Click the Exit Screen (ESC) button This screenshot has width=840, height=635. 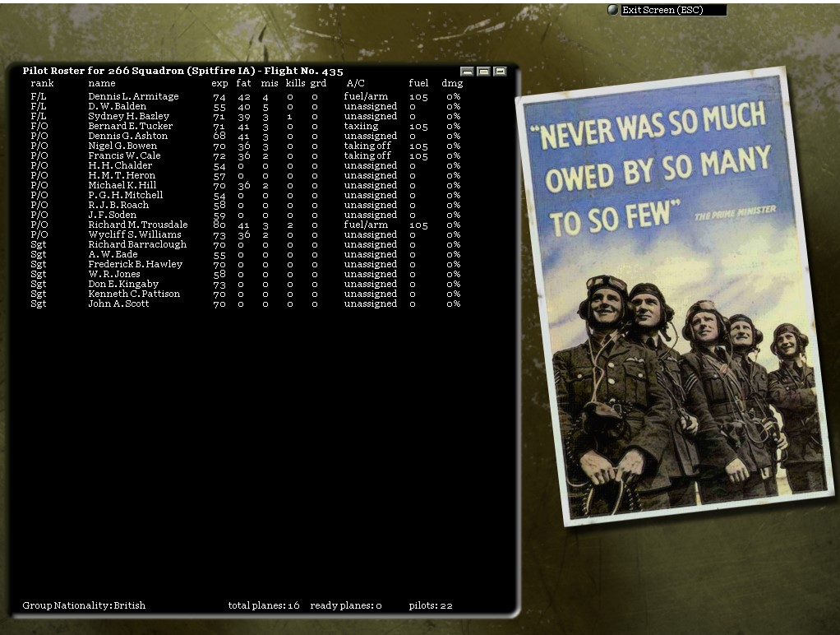point(673,10)
